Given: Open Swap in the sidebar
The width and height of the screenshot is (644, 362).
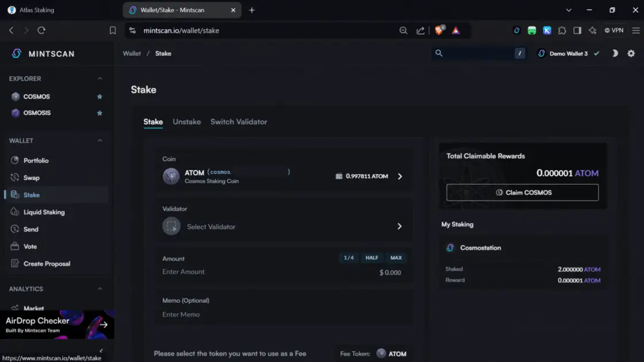Looking at the screenshot, I should tap(31, 178).
